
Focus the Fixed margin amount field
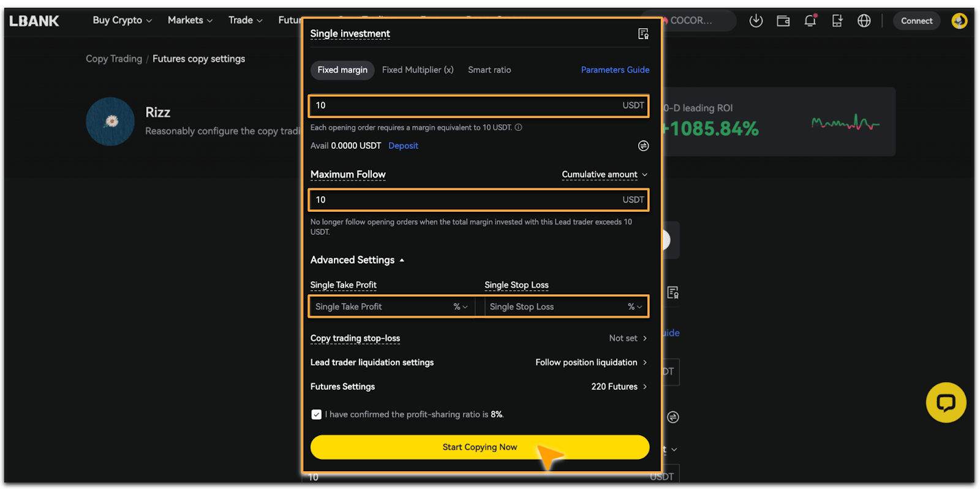click(479, 105)
